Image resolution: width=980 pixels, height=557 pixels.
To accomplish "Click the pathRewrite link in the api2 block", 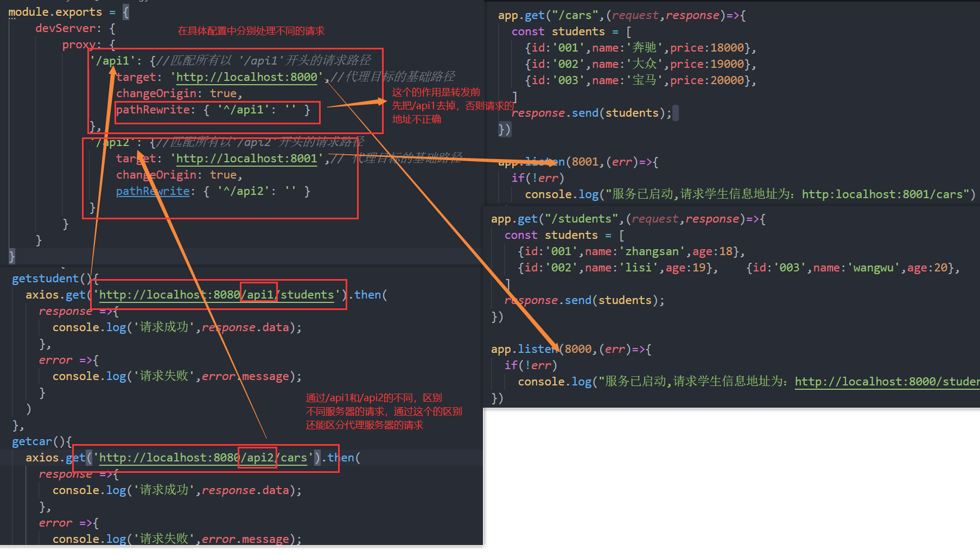I will [153, 191].
